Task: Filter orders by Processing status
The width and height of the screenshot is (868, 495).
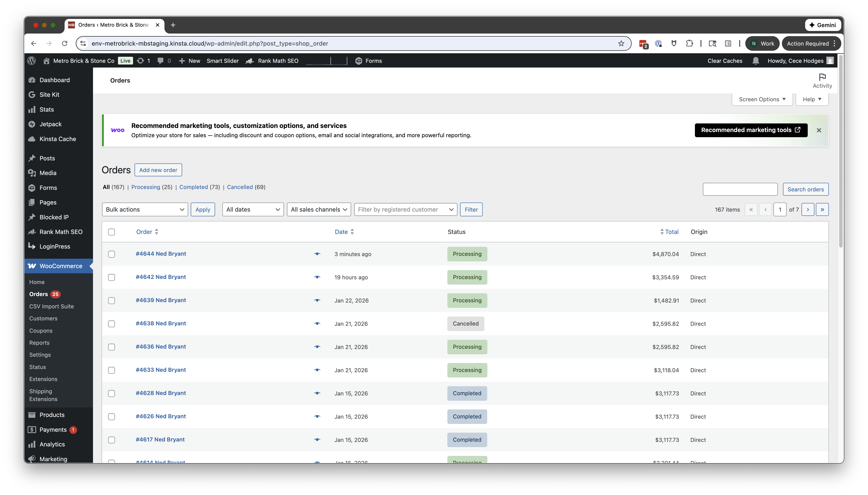Action: click(146, 187)
